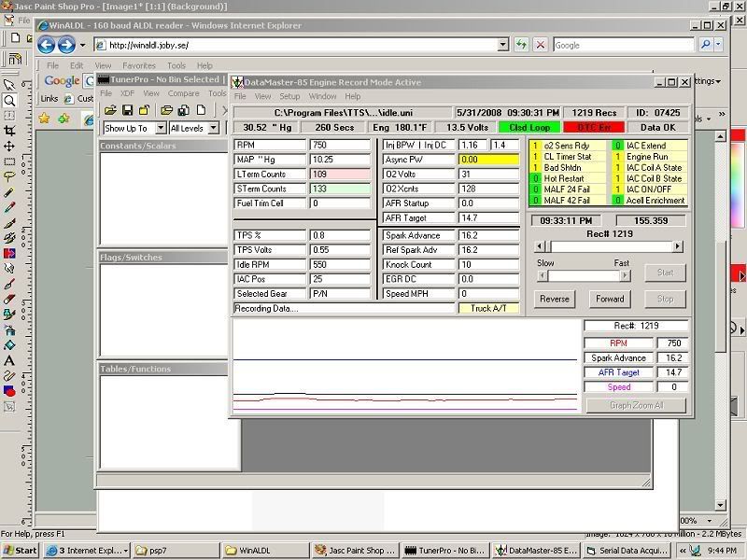
Task: Select the Arrow pointer tool in Paint Shop Pro
Action: pyautogui.click(x=9, y=85)
